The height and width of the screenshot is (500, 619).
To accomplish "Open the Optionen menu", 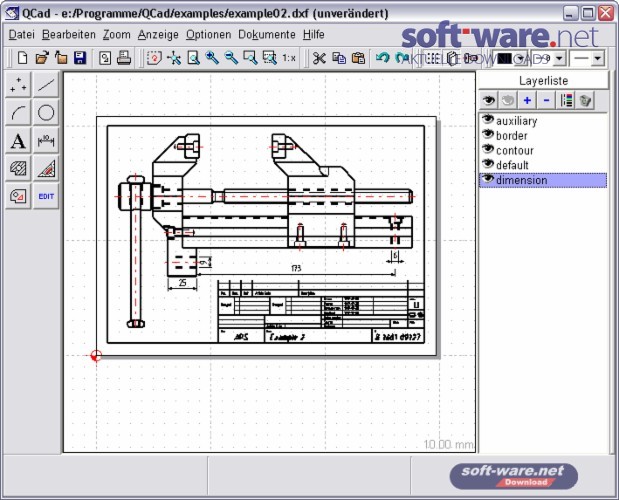I will click(x=208, y=35).
